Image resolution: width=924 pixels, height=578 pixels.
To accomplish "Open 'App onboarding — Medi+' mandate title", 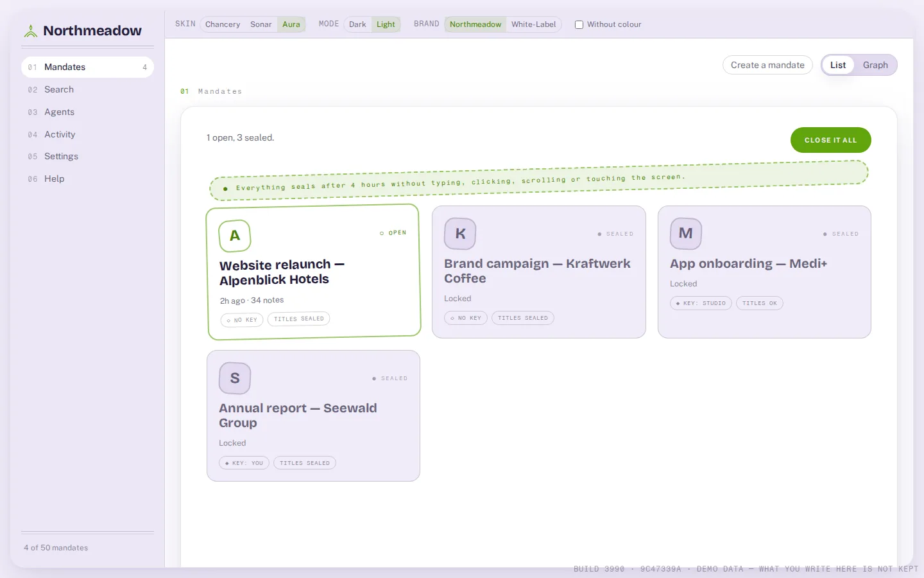I will click(748, 263).
